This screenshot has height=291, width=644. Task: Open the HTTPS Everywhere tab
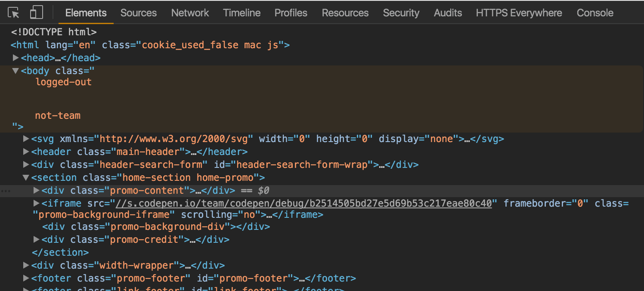pos(518,12)
